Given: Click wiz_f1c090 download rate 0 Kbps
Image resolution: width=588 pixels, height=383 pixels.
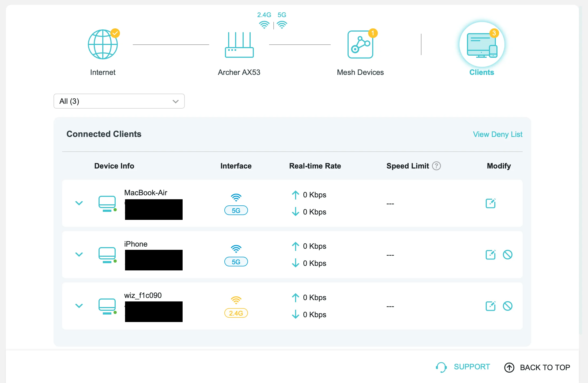Looking at the screenshot, I should coord(315,315).
